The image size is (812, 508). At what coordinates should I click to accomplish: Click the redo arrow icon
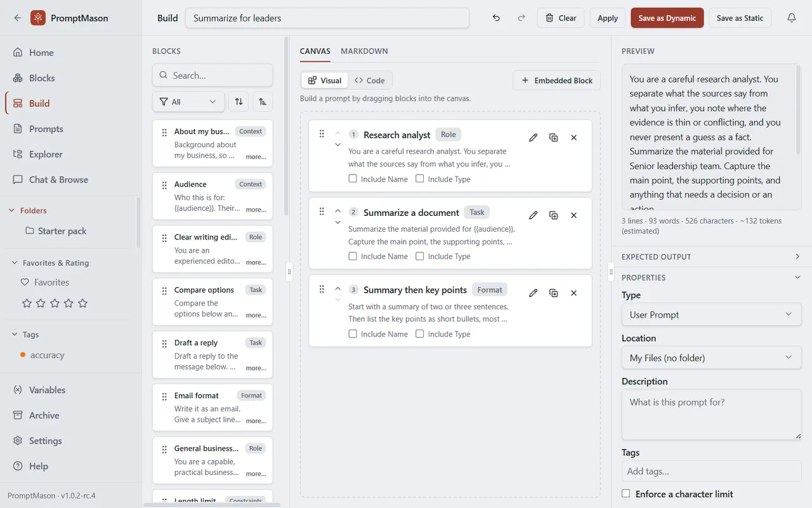521,18
